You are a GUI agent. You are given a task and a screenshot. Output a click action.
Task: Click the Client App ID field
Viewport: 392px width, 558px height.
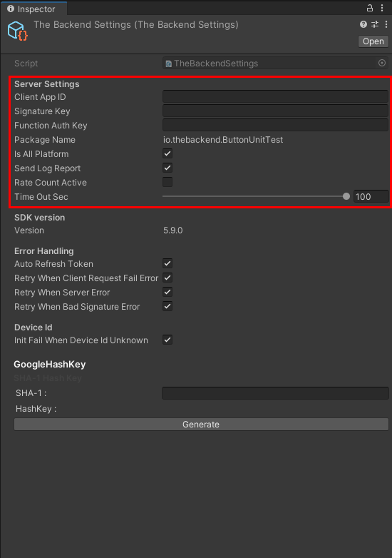point(275,96)
